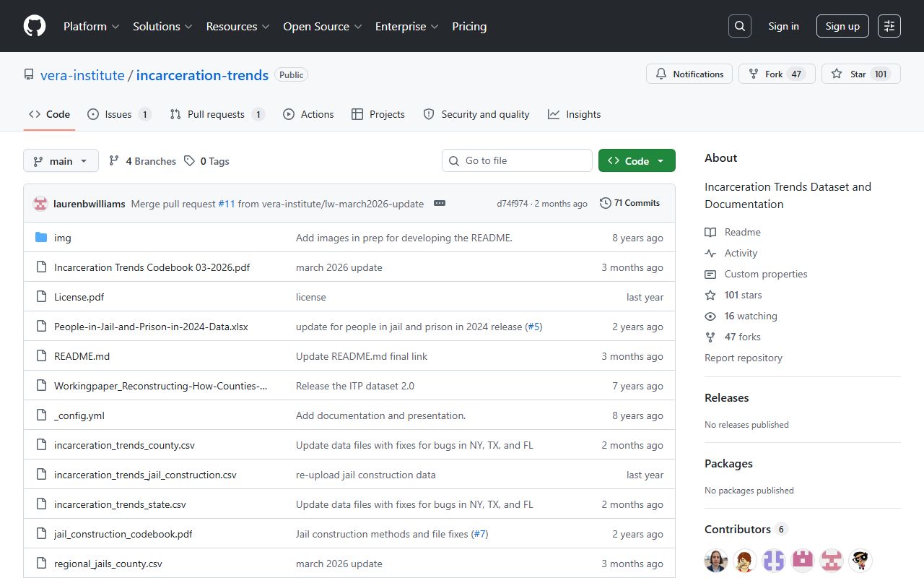Click the Custom properties icon
The image size is (924, 578).
(710, 274)
